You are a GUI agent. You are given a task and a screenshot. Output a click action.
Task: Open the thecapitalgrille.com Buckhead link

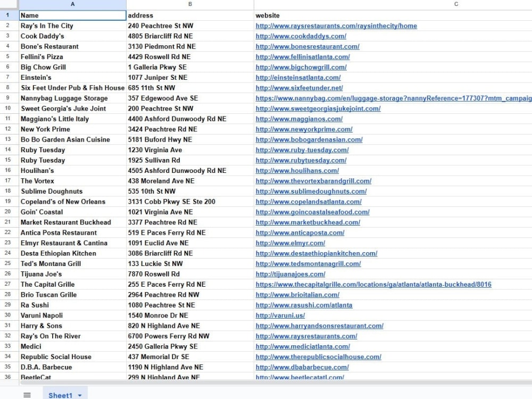click(373, 284)
